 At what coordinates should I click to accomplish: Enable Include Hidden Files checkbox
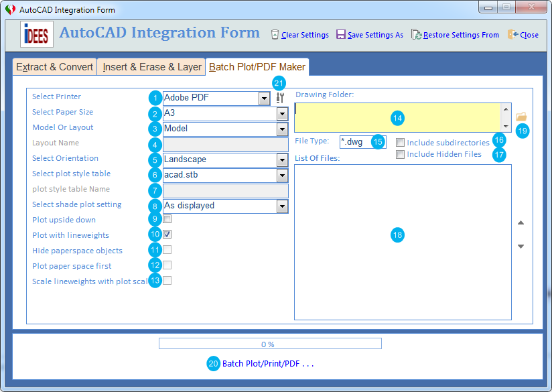click(400, 154)
